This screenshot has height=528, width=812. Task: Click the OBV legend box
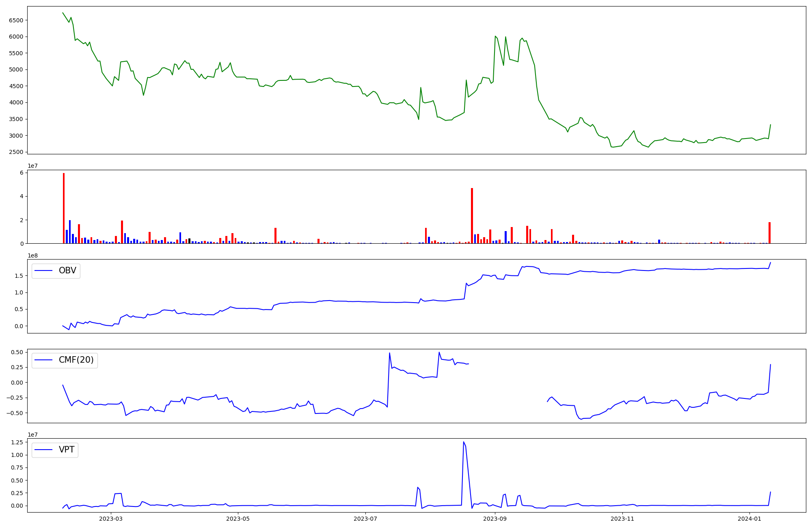coord(56,271)
